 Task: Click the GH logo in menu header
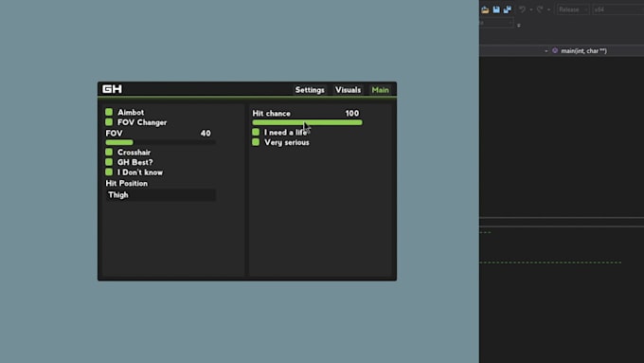(x=112, y=89)
